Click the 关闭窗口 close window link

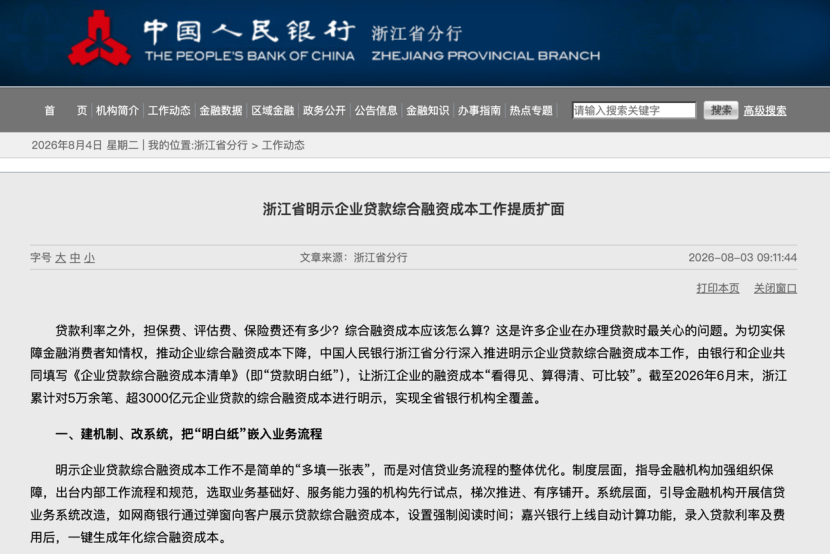tap(775, 288)
